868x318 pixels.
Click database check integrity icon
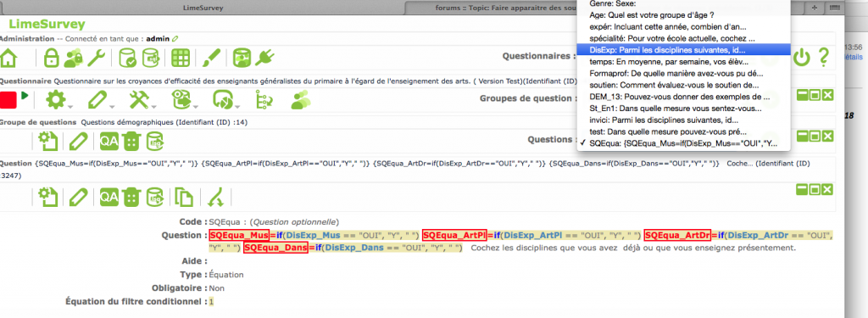pos(127,57)
